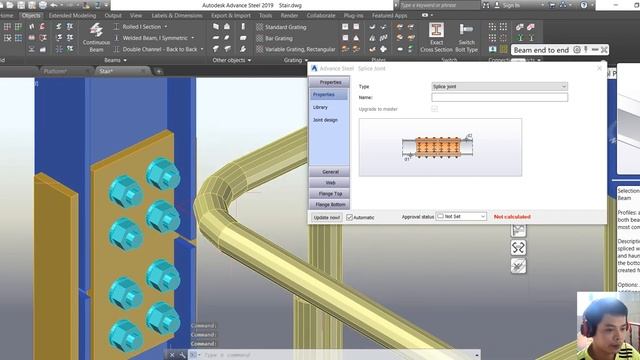The height and width of the screenshot is (360, 640).
Task: Open the Featured Apps ribbon tab
Action: click(x=389, y=16)
